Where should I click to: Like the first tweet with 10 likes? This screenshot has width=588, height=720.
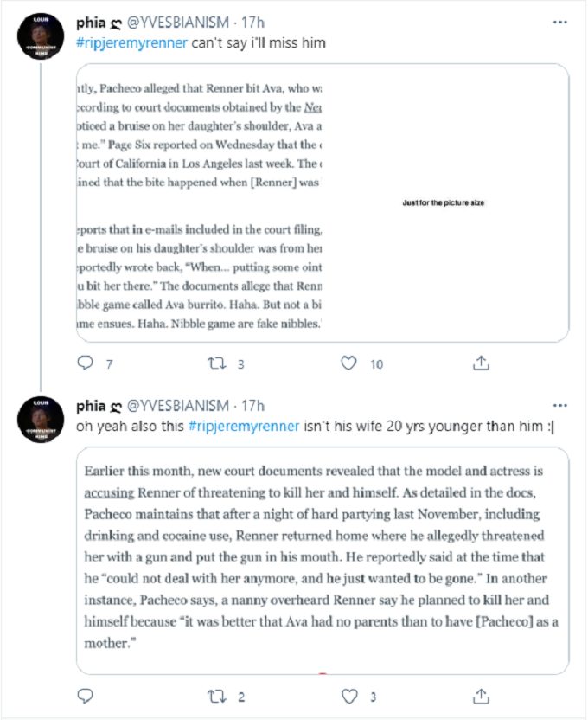tap(348, 363)
